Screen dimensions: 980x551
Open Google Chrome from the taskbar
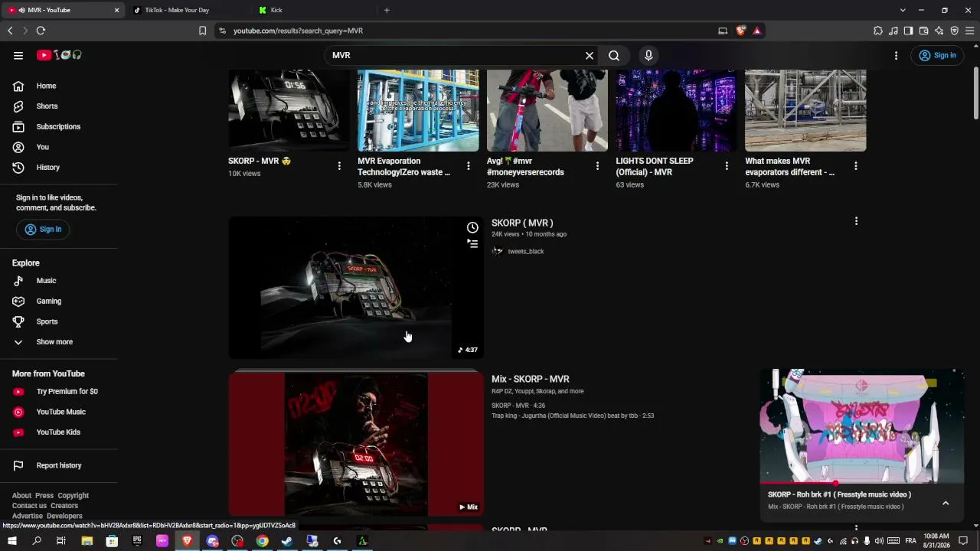(x=263, y=541)
